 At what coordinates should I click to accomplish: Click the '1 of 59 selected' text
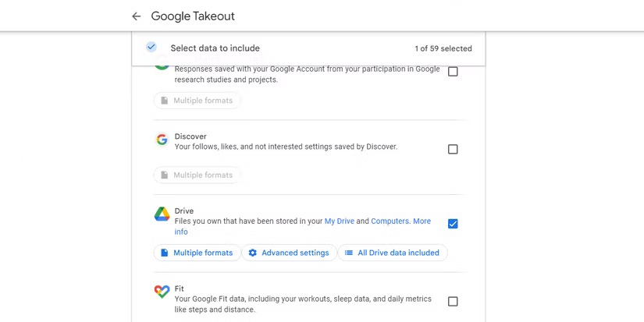pyautogui.click(x=443, y=48)
